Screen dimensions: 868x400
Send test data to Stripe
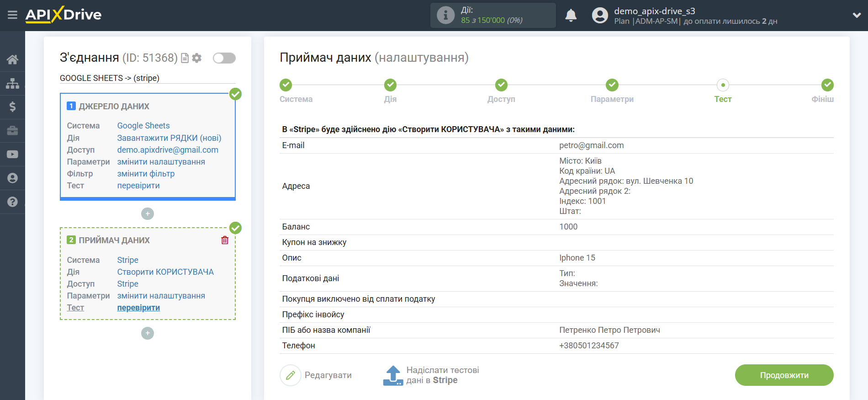(x=443, y=375)
